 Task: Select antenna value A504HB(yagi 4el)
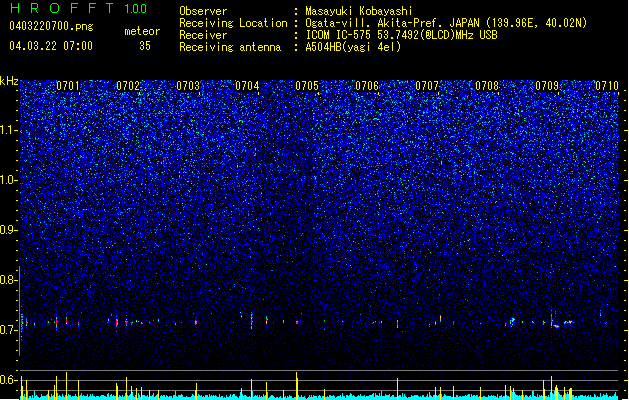[353, 47]
